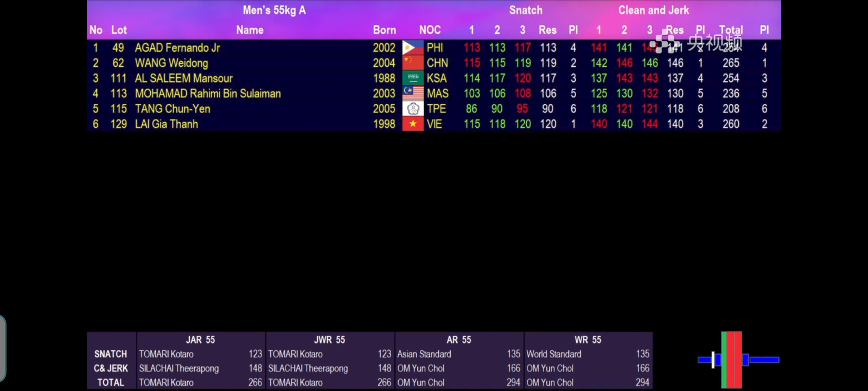
Task: Click athlete name LAI Gia Thanh
Action: [x=166, y=124]
